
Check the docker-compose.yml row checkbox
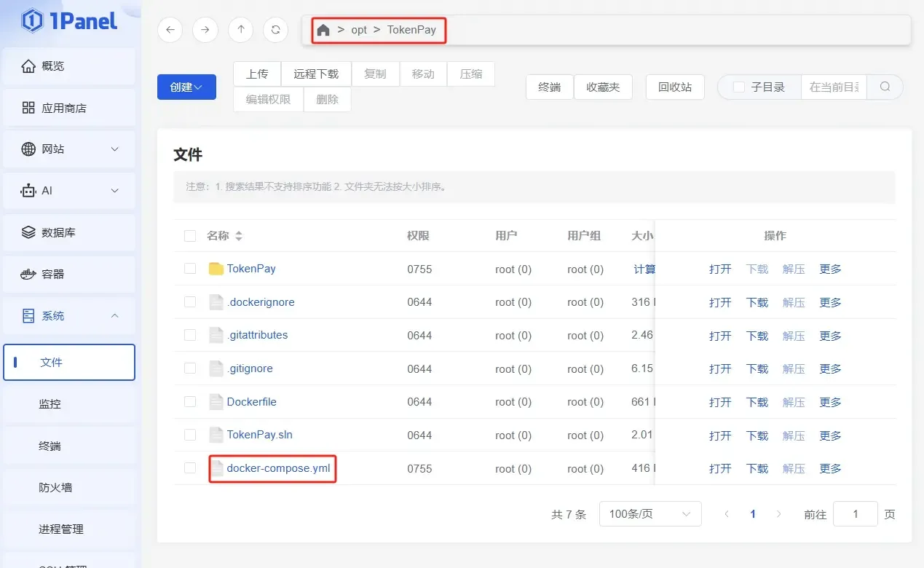(x=190, y=468)
